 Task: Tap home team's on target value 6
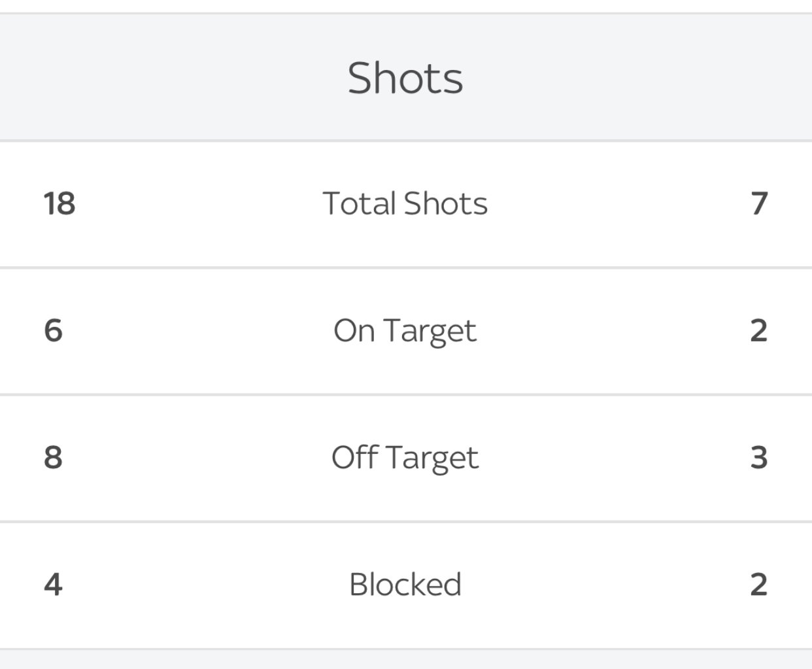[53, 330]
